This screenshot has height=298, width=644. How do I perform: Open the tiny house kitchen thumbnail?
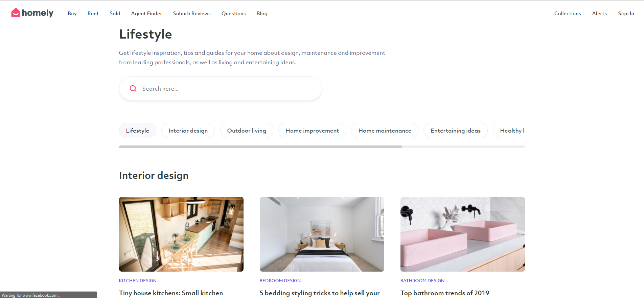point(181,234)
